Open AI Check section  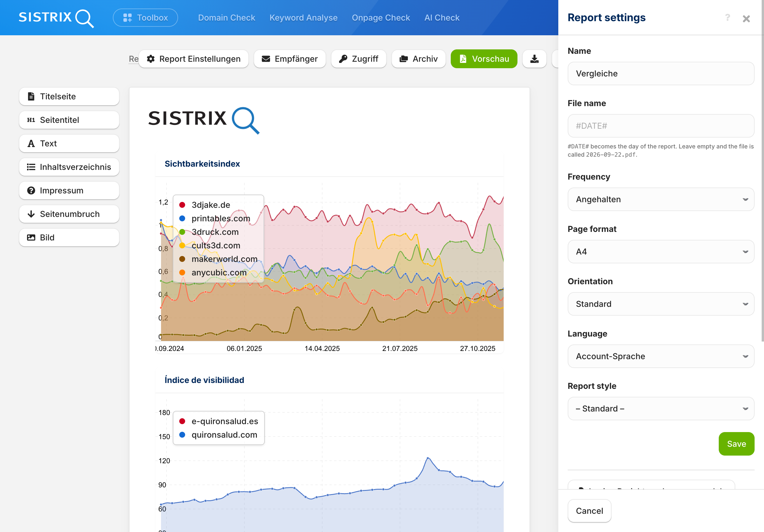(x=442, y=18)
